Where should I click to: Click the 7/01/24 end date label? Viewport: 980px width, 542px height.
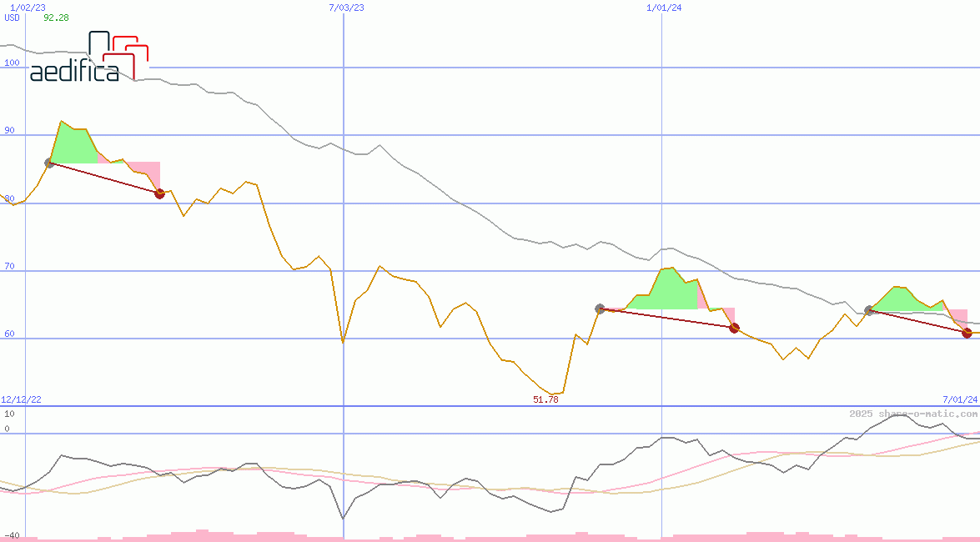pos(959,400)
